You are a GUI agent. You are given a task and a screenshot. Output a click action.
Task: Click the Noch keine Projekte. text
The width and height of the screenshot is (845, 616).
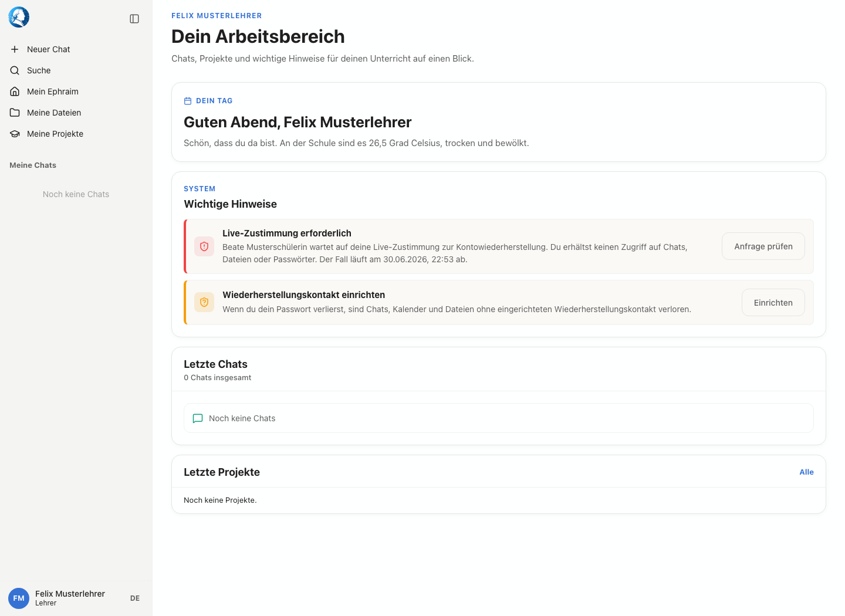tap(220, 500)
